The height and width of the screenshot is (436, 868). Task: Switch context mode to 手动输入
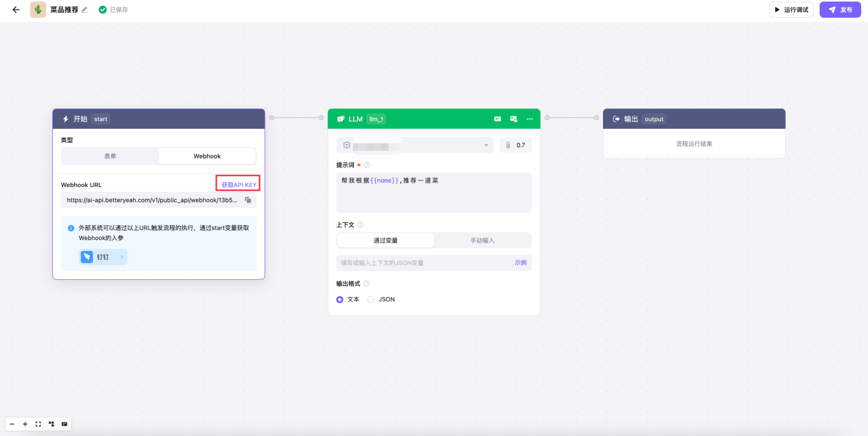tap(482, 240)
